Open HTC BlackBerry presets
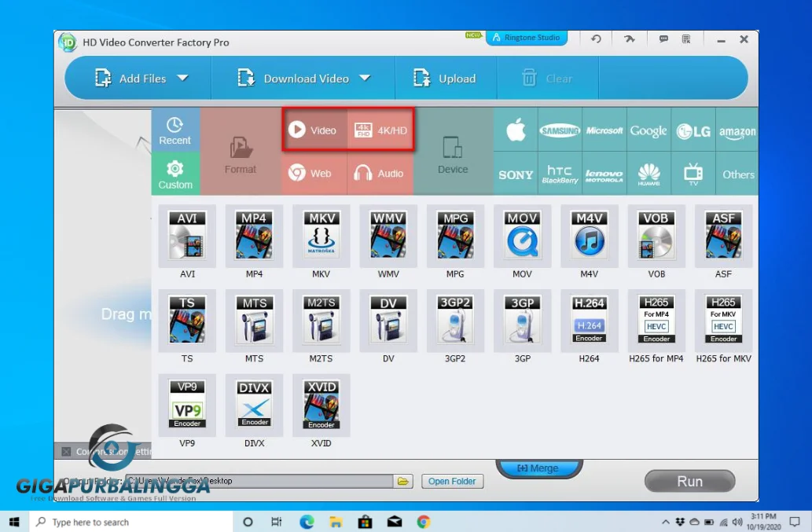 pos(560,174)
